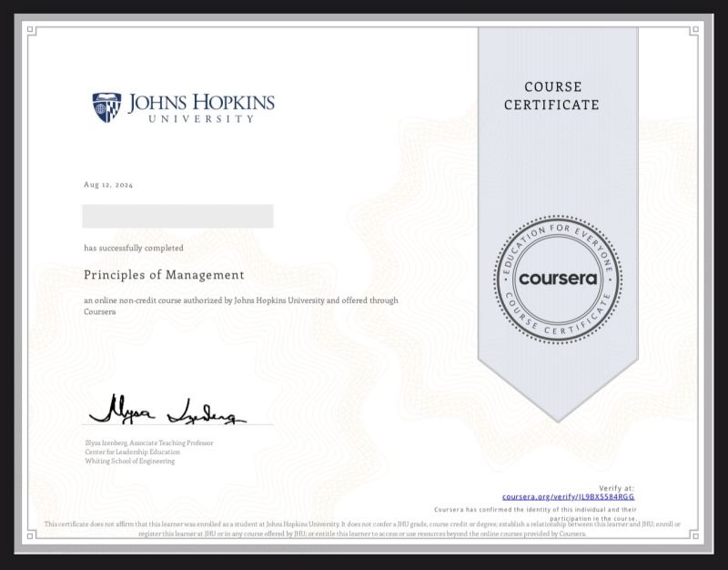The height and width of the screenshot is (570, 728).
Task: Click the "Whiting School of Engineering" line
Action: point(130,462)
